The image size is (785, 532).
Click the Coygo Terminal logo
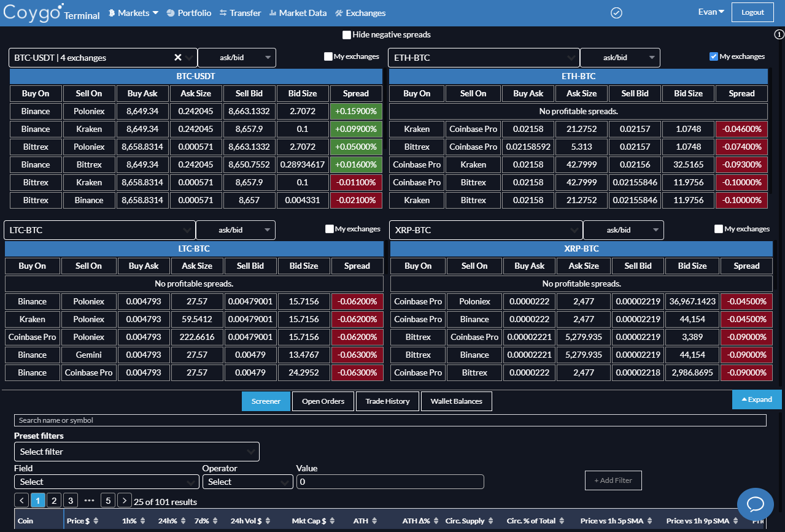[x=52, y=12]
